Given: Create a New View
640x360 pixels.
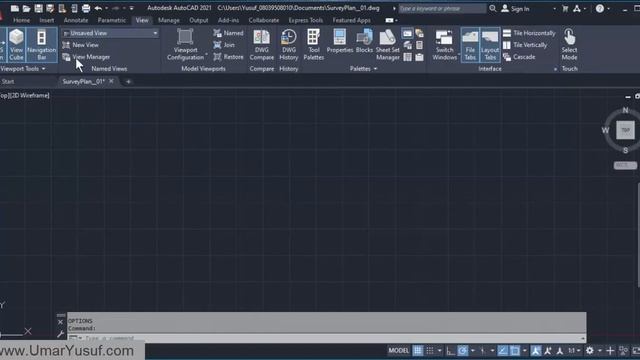Looking at the screenshot, I should pyautogui.click(x=81, y=45).
